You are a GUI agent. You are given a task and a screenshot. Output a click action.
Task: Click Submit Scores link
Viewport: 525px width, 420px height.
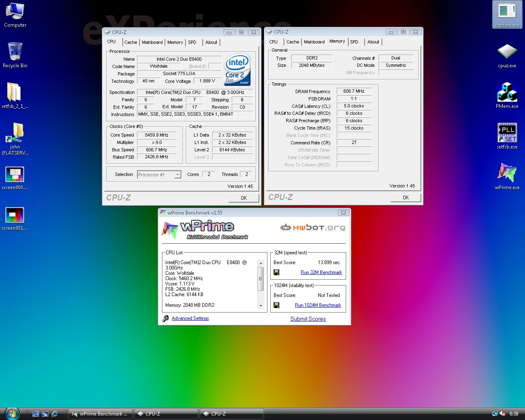point(308,319)
